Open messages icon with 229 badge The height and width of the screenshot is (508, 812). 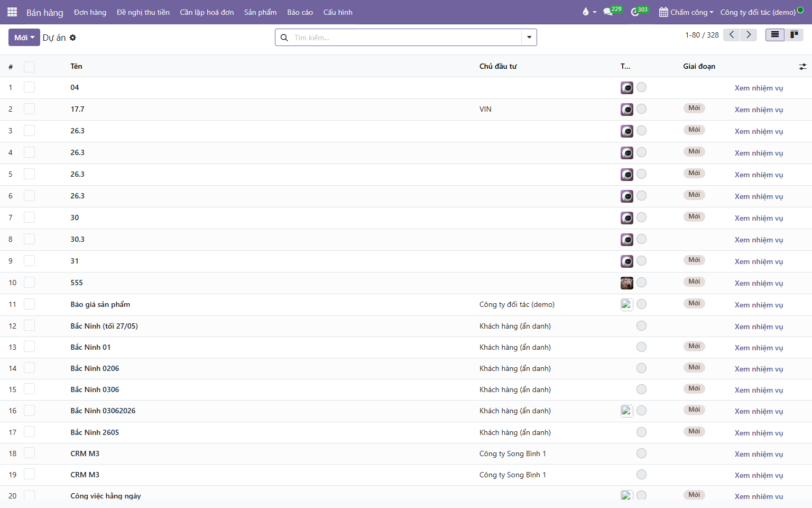(x=612, y=11)
